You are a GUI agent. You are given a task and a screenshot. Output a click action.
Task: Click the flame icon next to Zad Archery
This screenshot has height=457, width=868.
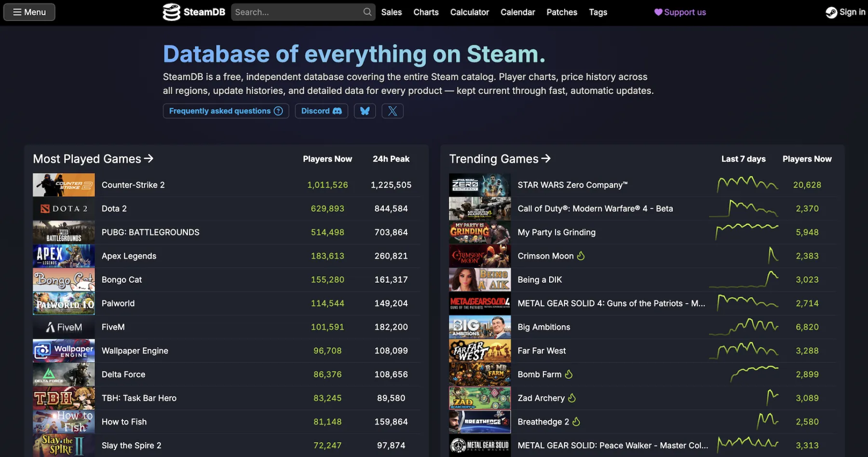[x=572, y=398]
